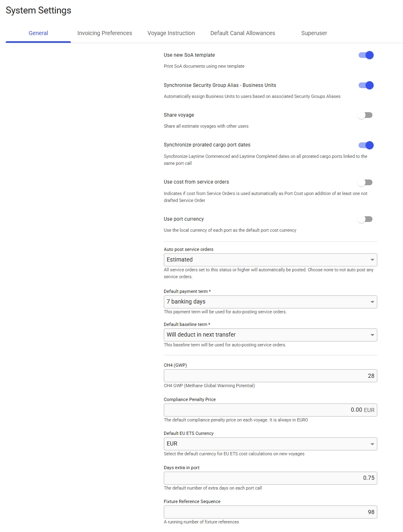Click the CH4 (GWP) input field
403x532 pixels.
coord(270,376)
